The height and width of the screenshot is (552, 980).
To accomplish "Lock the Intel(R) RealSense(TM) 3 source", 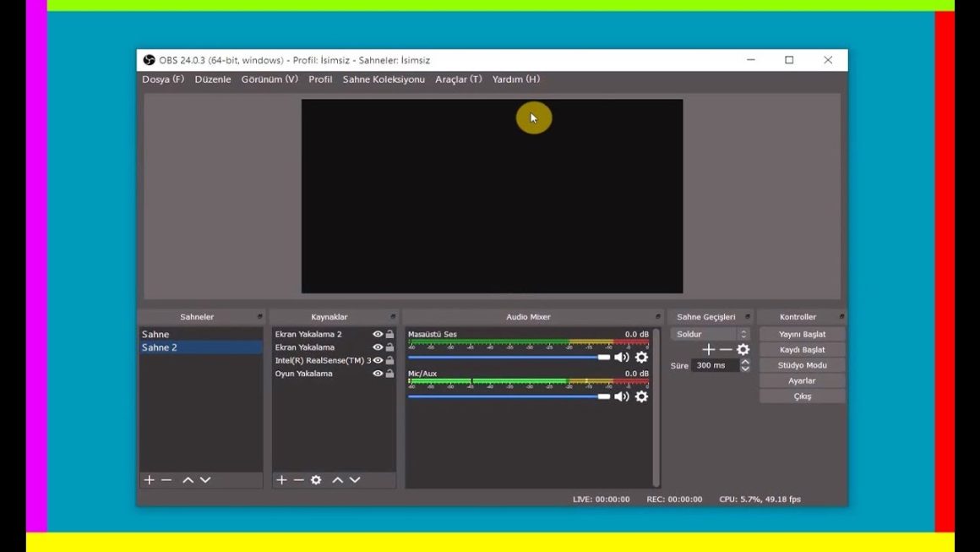I will click(390, 361).
